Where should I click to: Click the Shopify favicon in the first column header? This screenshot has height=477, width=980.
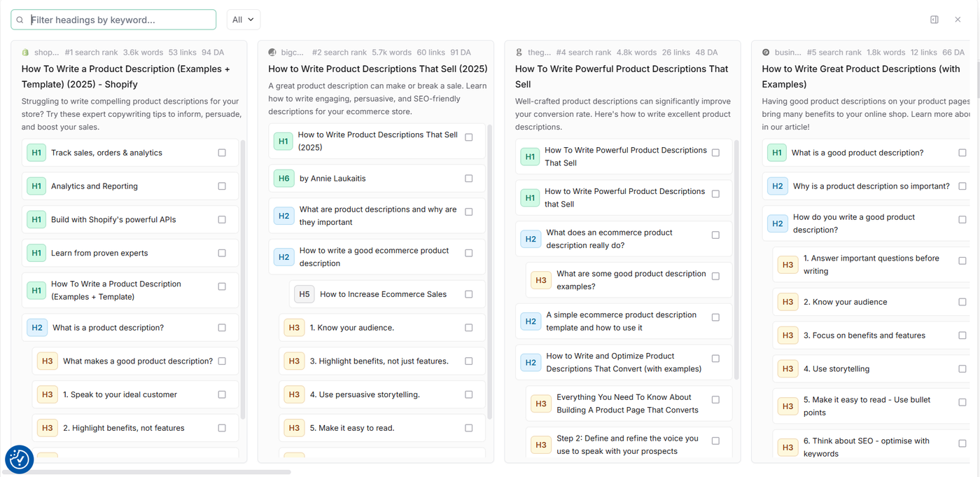26,52
